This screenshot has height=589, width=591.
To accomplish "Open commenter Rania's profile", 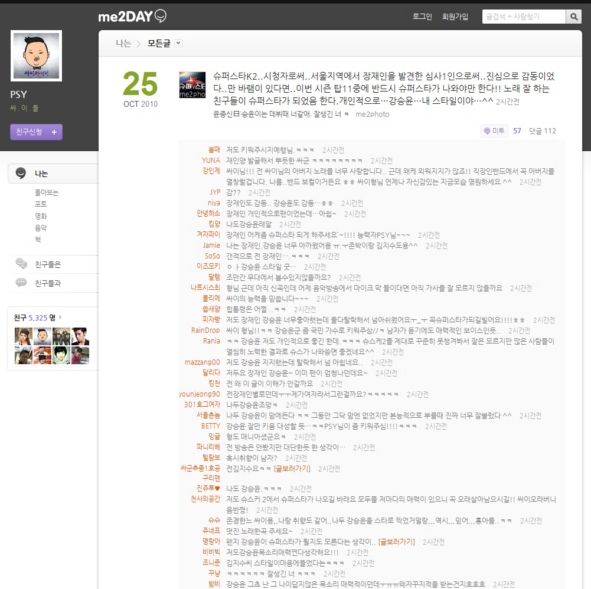I will (211, 341).
